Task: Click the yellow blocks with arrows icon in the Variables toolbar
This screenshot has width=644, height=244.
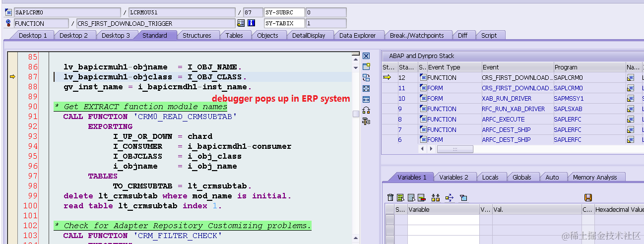Action: click(436, 197)
